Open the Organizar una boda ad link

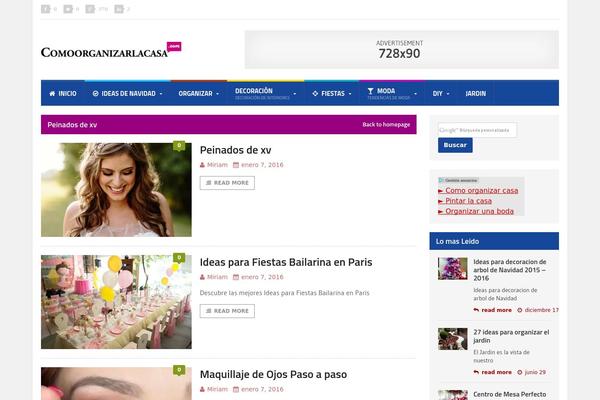(476, 211)
